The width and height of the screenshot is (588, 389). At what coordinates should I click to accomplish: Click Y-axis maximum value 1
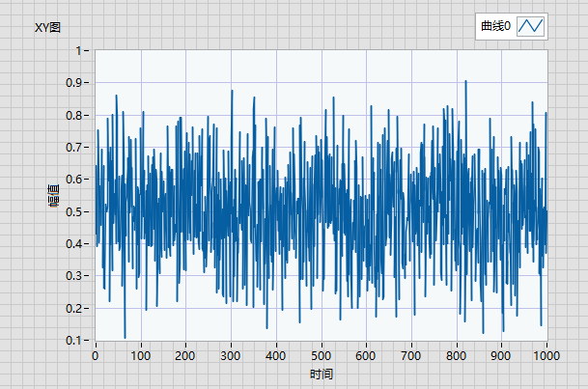(x=79, y=50)
